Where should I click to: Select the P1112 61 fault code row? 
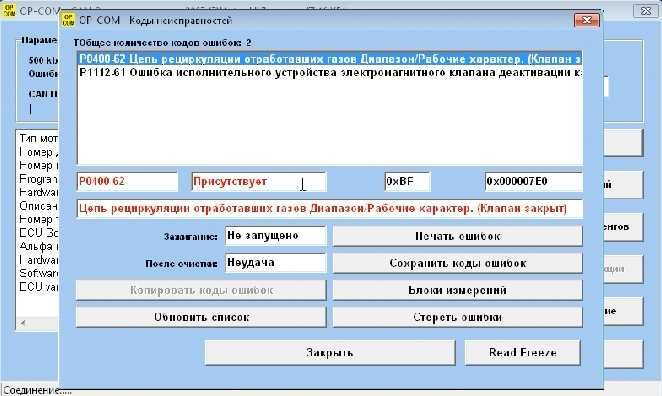click(x=330, y=73)
